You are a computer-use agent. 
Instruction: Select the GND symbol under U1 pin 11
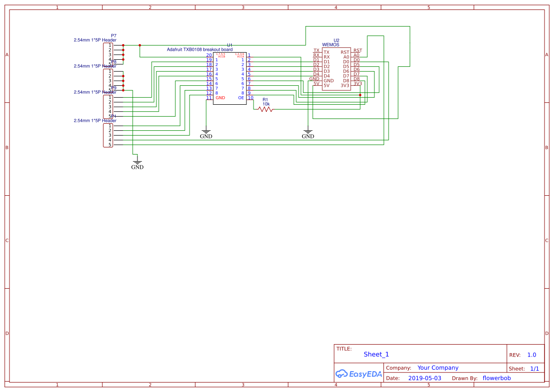point(206,132)
